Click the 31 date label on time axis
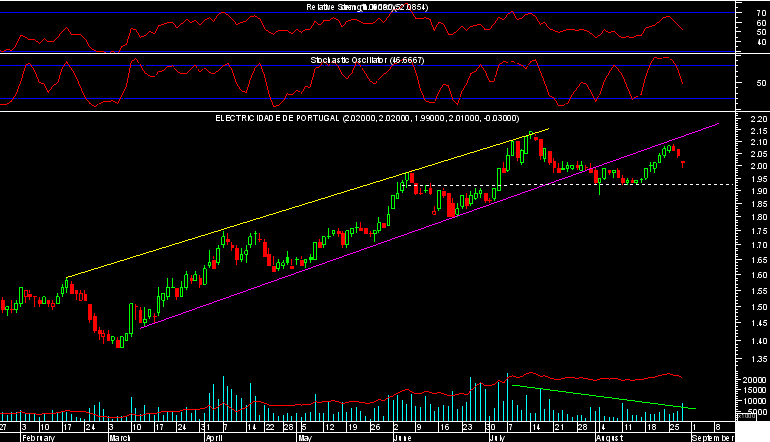Screen dimensions: 770x442 pos(206,427)
